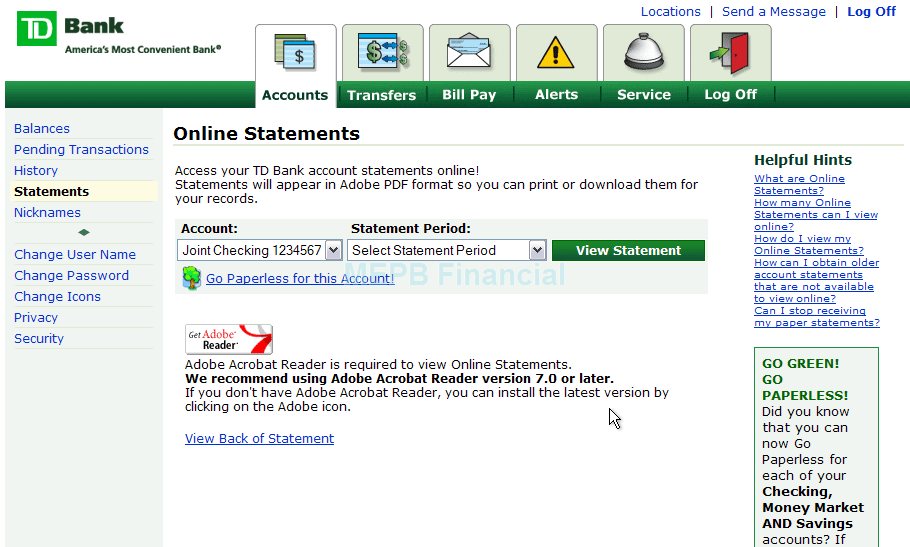Open hint What are Online Statements

(799, 184)
